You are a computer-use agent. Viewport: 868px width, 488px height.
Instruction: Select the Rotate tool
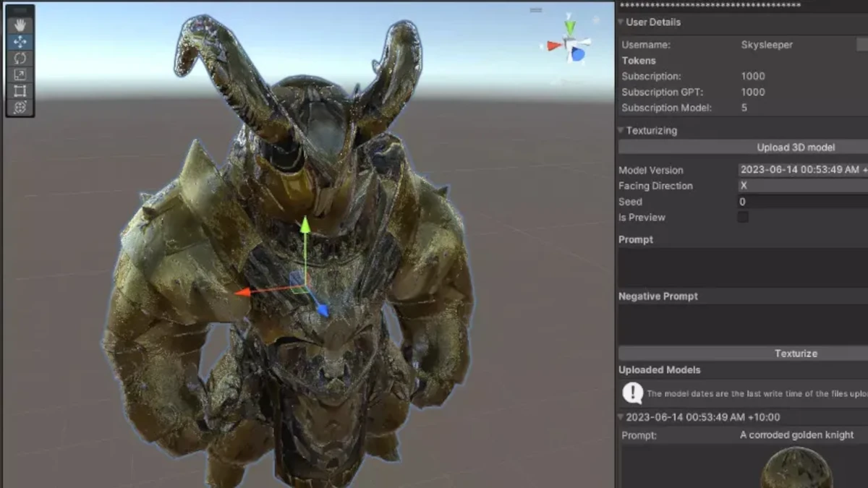tap(20, 58)
